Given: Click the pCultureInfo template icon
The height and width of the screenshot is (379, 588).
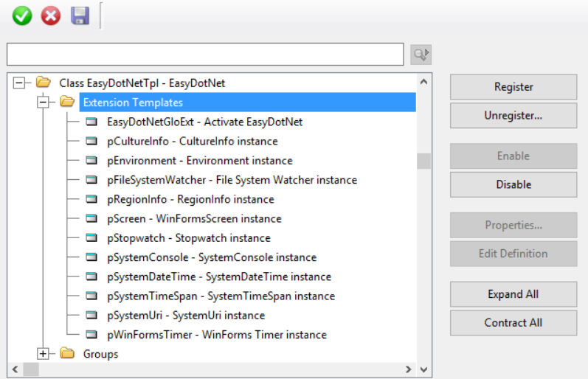Looking at the screenshot, I should click(91, 141).
